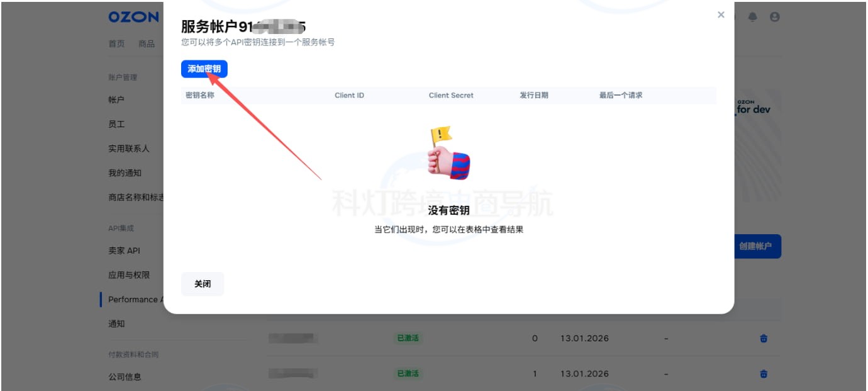
Task: Open 我的通知 from the sidebar
Action: (123, 173)
